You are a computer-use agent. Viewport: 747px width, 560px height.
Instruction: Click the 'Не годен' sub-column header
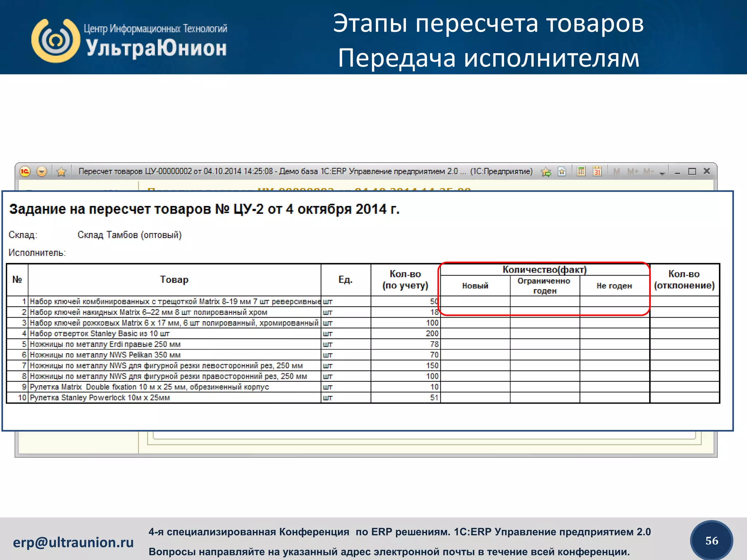point(614,285)
